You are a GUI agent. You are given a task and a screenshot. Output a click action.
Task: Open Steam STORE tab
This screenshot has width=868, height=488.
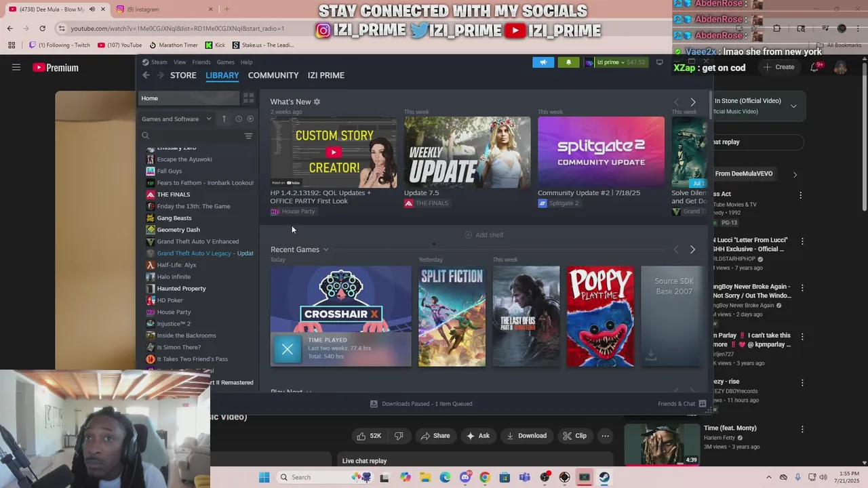[183, 75]
